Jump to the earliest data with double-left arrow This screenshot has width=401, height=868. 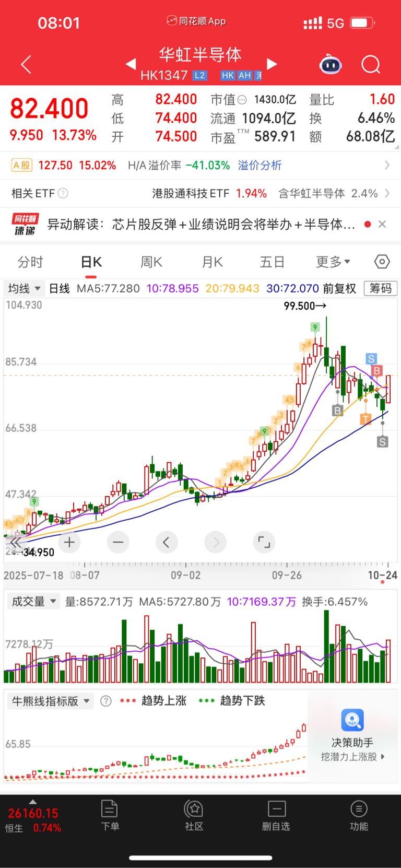tap(16, 543)
